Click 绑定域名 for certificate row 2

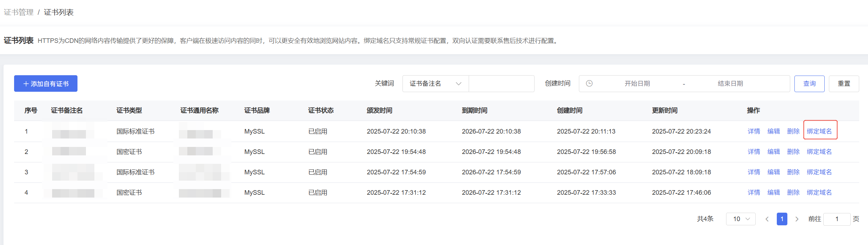point(819,152)
